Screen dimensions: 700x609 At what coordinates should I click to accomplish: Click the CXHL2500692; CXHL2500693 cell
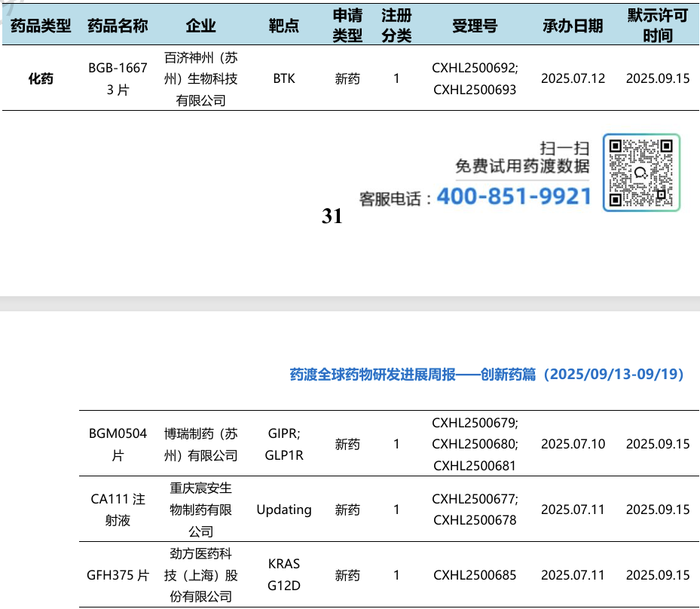click(x=475, y=78)
